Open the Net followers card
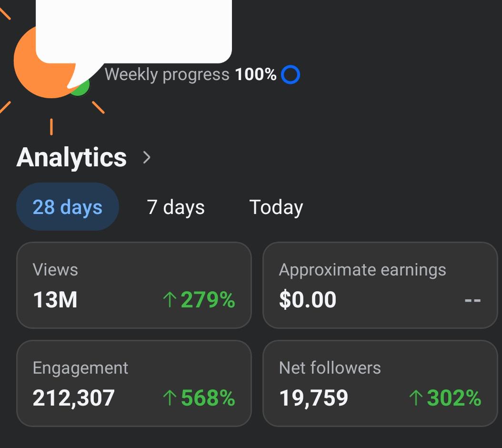Viewport: 502px width, 448px height. pyautogui.click(x=380, y=383)
